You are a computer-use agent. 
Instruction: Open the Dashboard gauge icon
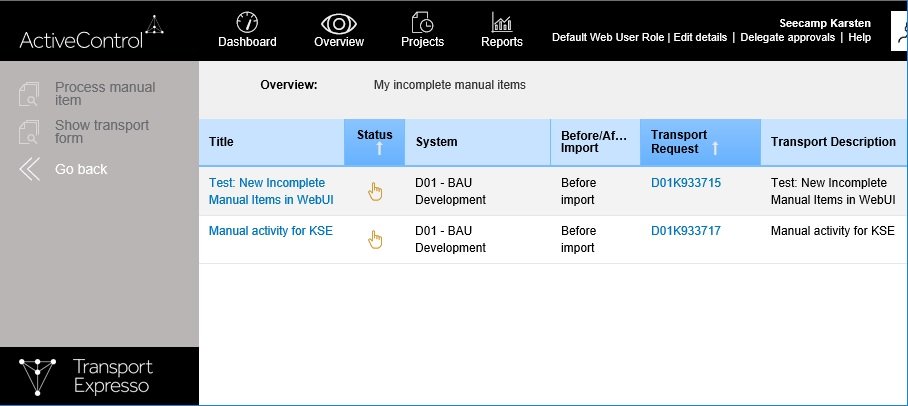pyautogui.click(x=247, y=21)
